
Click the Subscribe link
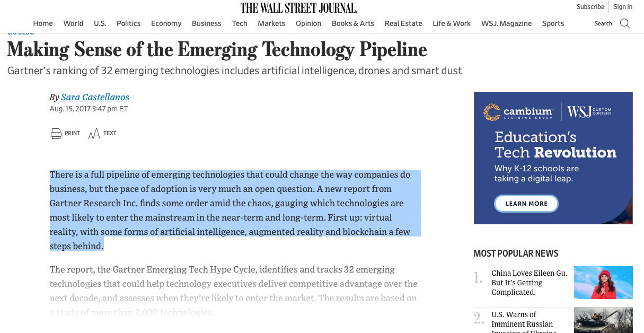pos(590,7)
